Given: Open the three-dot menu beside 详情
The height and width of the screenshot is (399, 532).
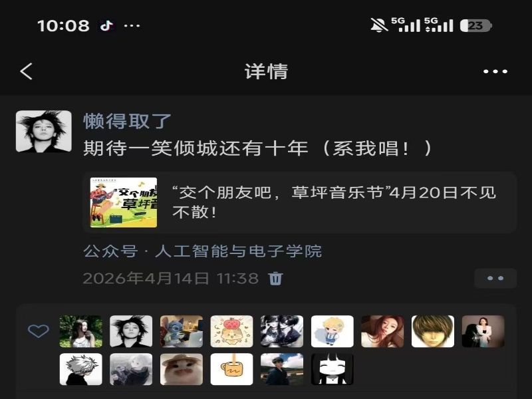Looking at the screenshot, I should tap(495, 72).
